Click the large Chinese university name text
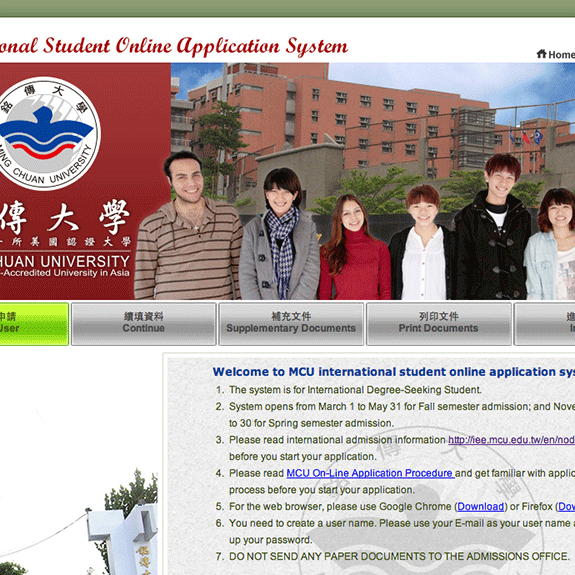Viewport: 575px width, 575px height. pos(65,217)
